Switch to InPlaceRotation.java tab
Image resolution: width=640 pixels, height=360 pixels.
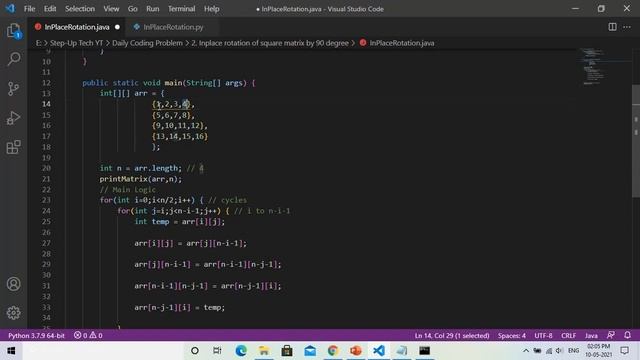click(x=77, y=27)
